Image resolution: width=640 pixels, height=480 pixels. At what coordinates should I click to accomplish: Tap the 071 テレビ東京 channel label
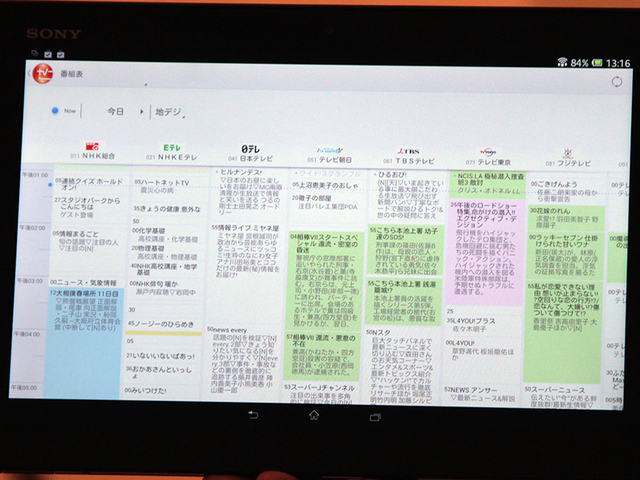coord(488,162)
